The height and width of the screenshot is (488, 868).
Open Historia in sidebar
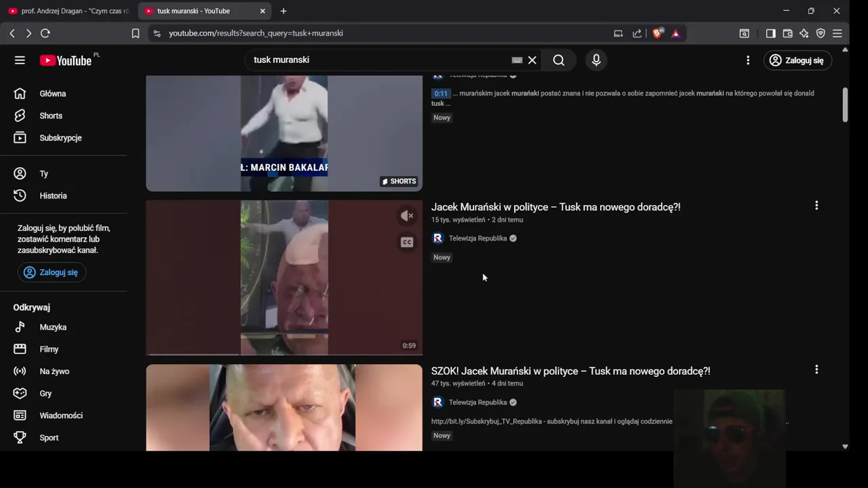[x=64, y=196]
